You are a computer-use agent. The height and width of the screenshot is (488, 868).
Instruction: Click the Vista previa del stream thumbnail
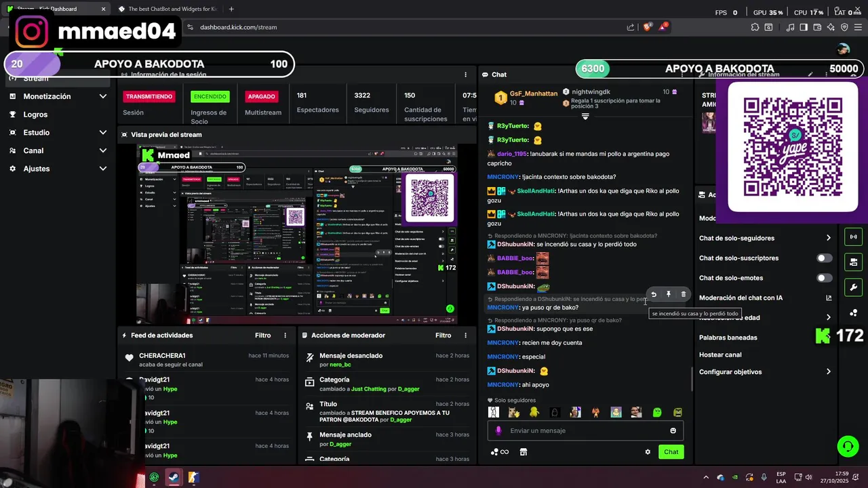(x=297, y=235)
